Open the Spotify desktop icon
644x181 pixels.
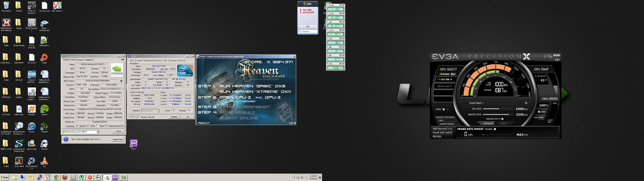pyautogui.click(x=44, y=110)
